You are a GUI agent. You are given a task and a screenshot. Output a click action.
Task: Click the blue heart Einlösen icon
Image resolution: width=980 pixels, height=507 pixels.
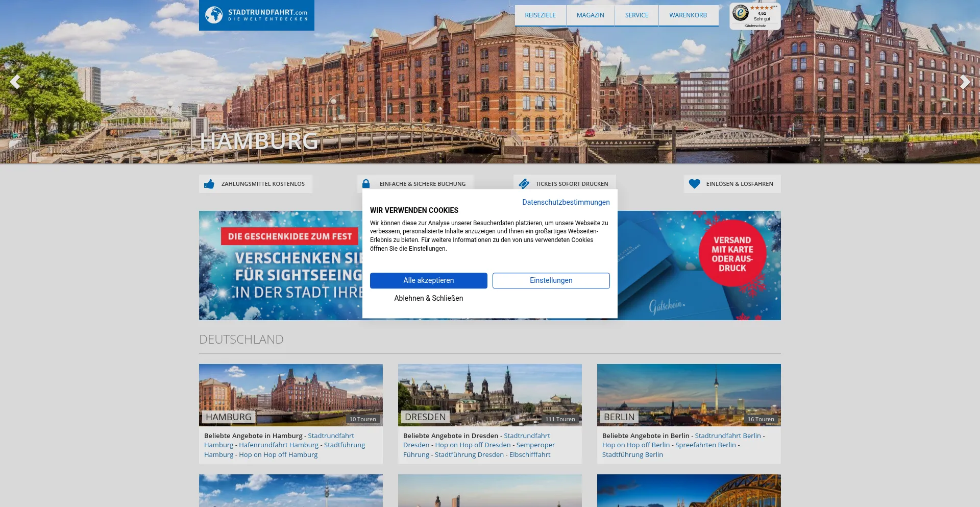694,184
